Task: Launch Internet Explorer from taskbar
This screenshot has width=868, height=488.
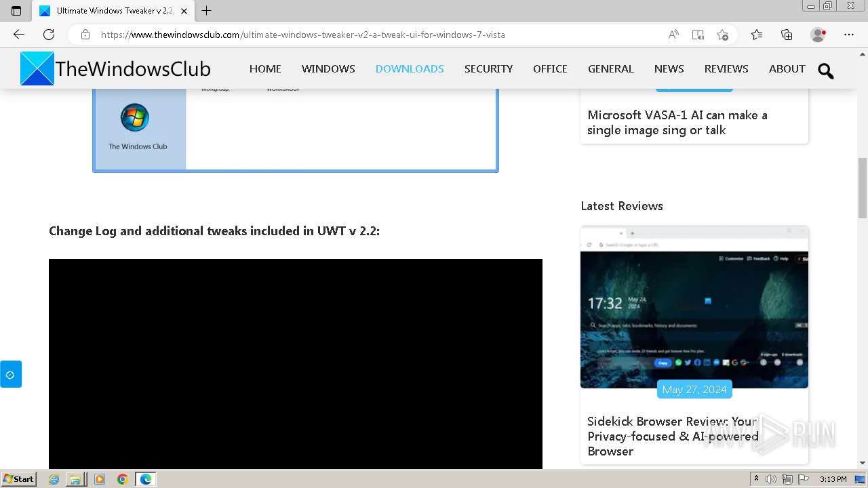Action: click(54, 479)
